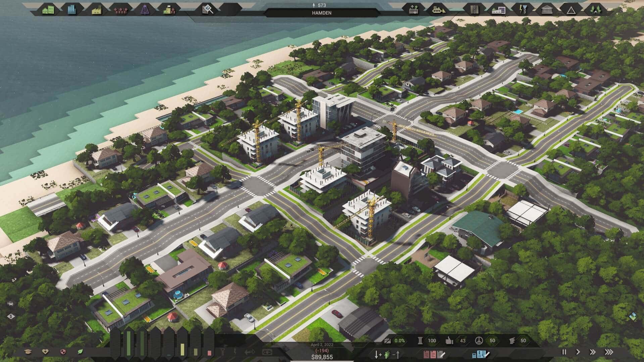Click the wing freedom indicator icon
Viewport: 644px width, 362px height.
pos(512,341)
